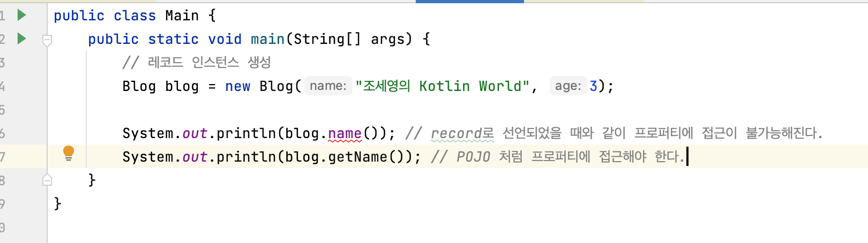Click the method name main
The image size is (868, 243).
click(267, 39)
